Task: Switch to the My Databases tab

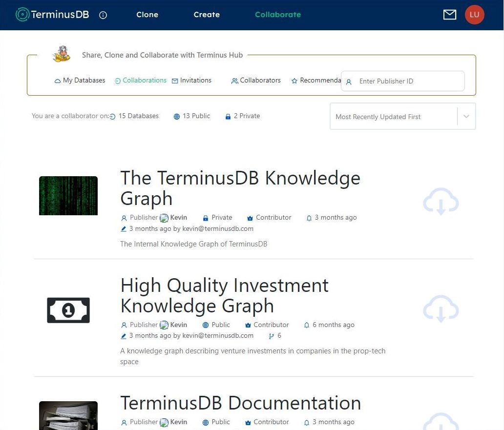Action: 80,81
